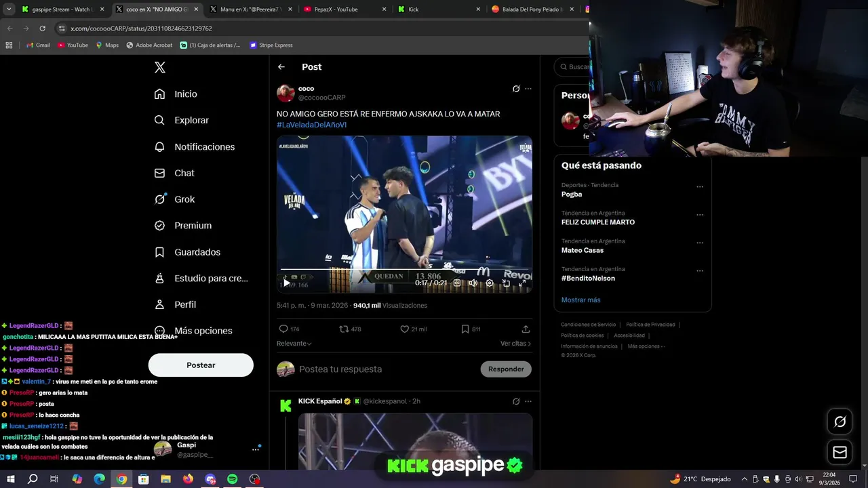Show hidden tray icons chevron
The image size is (868, 488).
tap(744, 479)
